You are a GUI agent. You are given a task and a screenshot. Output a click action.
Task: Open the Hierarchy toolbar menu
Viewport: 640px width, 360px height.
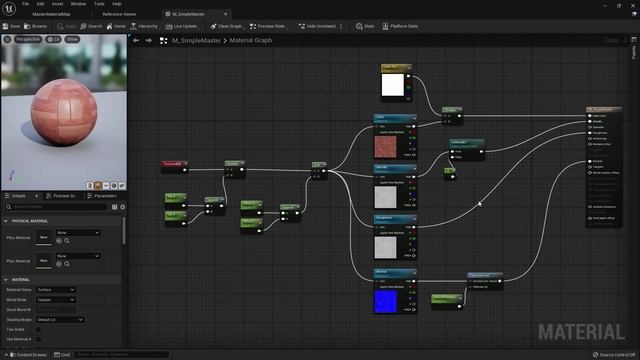pos(144,26)
